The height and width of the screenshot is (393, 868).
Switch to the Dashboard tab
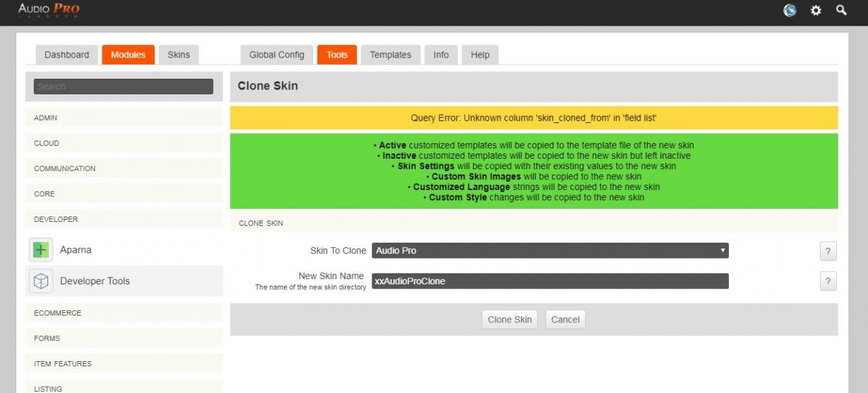[x=66, y=55]
